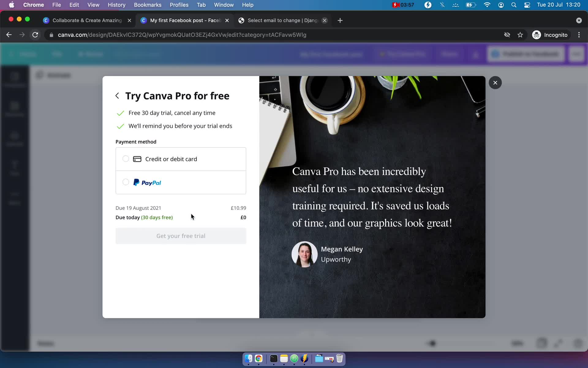Click the red 03:57 timer icon
Image resolution: width=588 pixels, height=368 pixels.
(x=403, y=5)
